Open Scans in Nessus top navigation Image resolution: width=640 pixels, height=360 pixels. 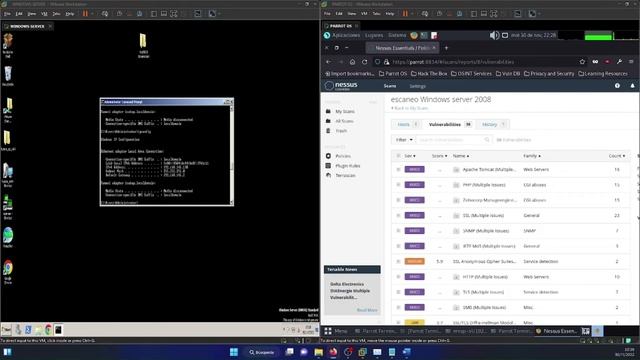click(390, 86)
